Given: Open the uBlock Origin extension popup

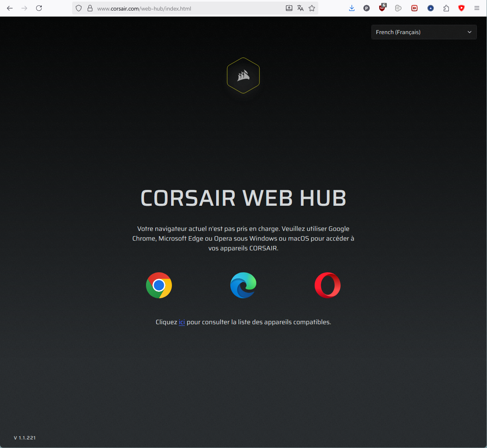Looking at the screenshot, I should pyautogui.click(x=382, y=8).
